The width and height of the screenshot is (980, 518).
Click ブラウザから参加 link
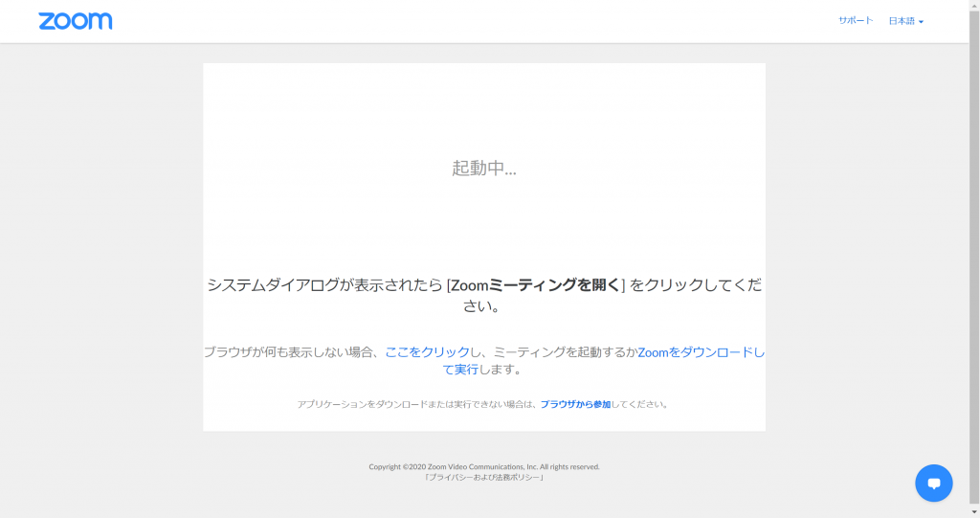click(x=575, y=404)
